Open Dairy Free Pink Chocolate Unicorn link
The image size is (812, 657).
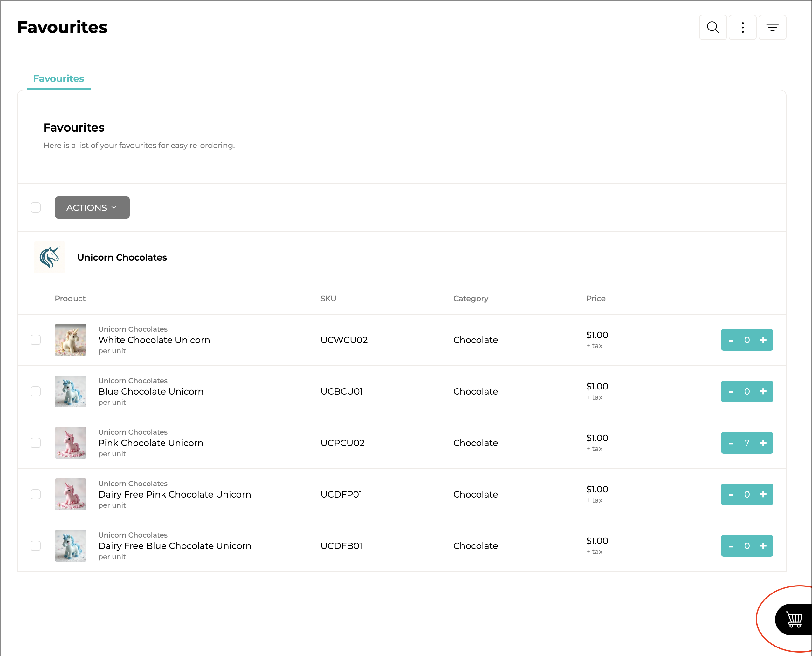pyautogui.click(x=174, y=494)
